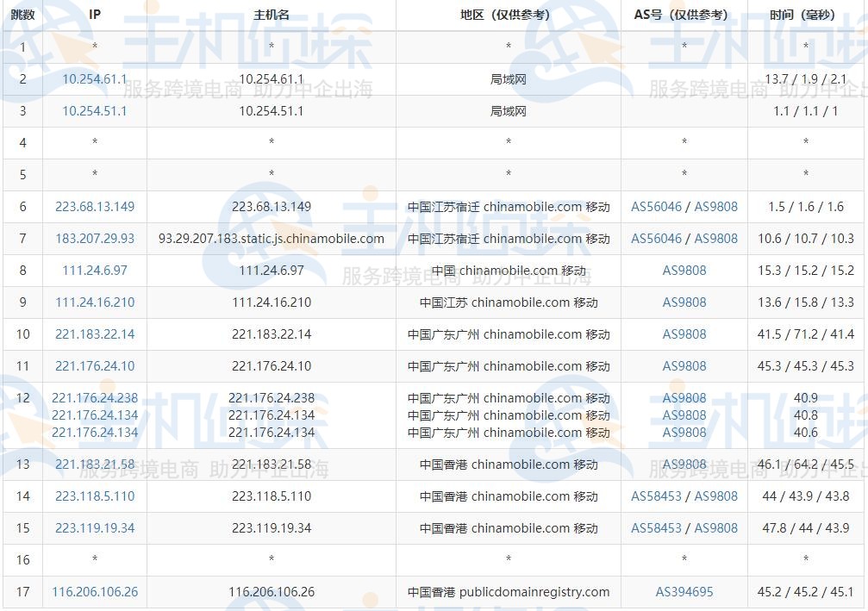
Task: Open the IP link 221.176.24.10
Action: (94, 366)
